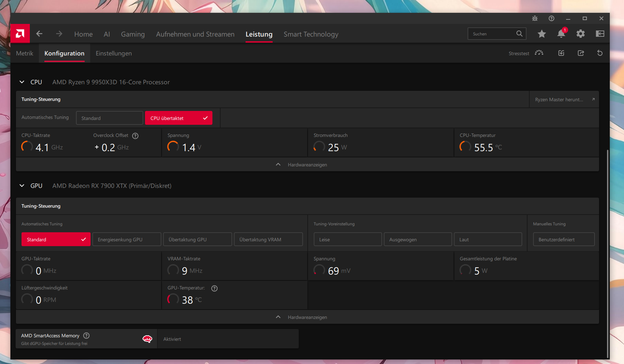Click the CPU Spannung 1.4 V reading
Viewport: 624px width, 364px height.
185,147
